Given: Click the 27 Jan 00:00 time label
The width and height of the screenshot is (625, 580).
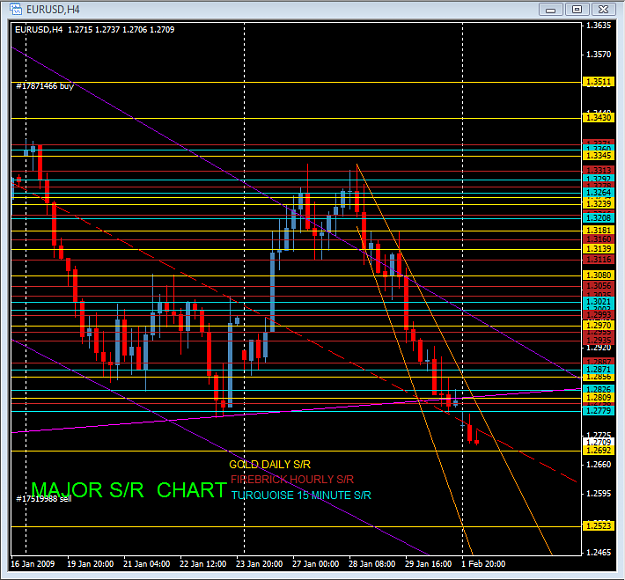Looking at the screenshot, I should click(315, 564).
